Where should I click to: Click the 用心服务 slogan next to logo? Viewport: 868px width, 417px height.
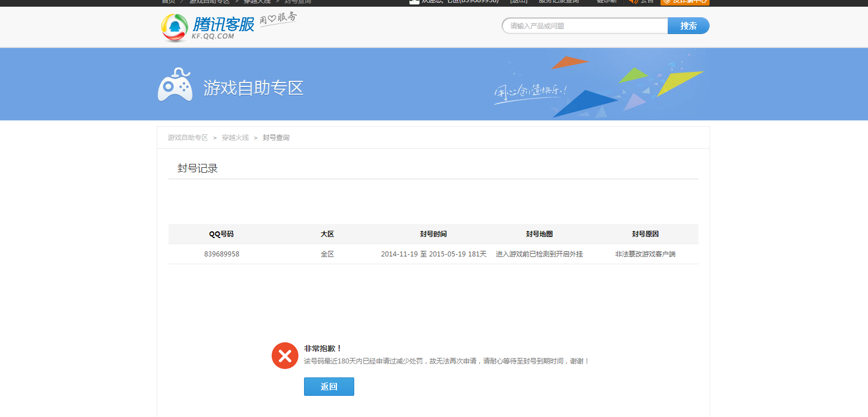278,20
